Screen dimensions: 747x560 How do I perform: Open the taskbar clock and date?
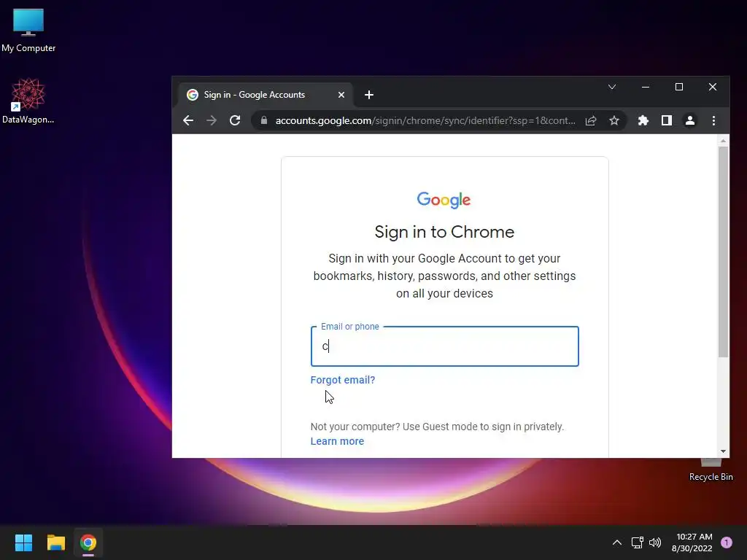pos(692,542)
